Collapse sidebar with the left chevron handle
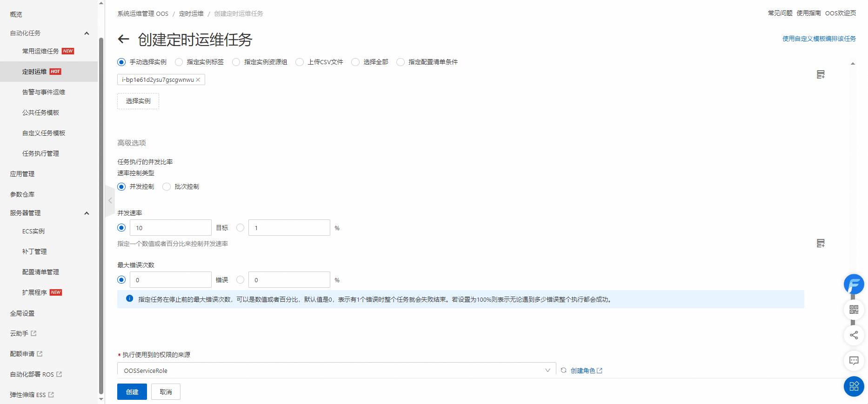The width and height of the screenshot is (868, 404). [x=110, y=201]
